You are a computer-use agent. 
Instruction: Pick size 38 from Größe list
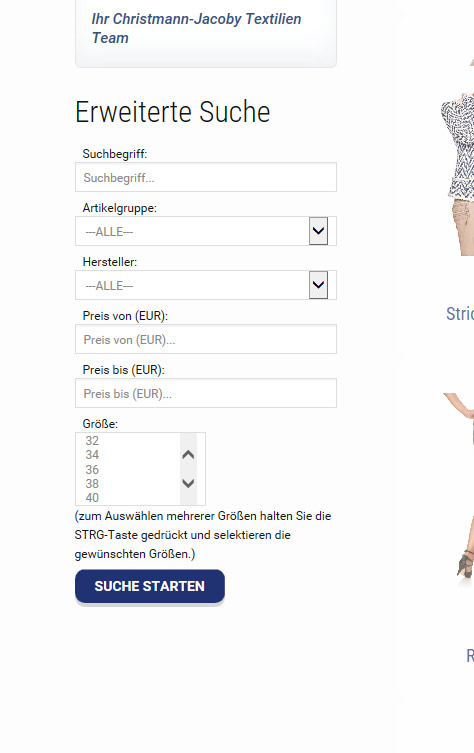pyautogui.click(x=128, y=484)
